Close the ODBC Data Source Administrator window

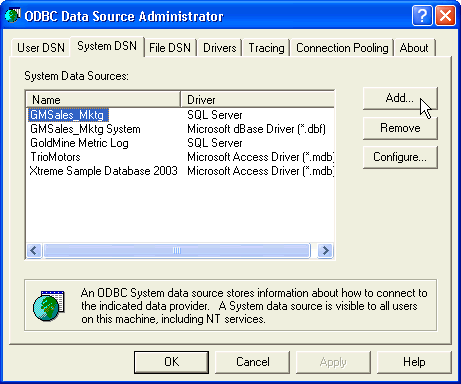click(445, 15)
